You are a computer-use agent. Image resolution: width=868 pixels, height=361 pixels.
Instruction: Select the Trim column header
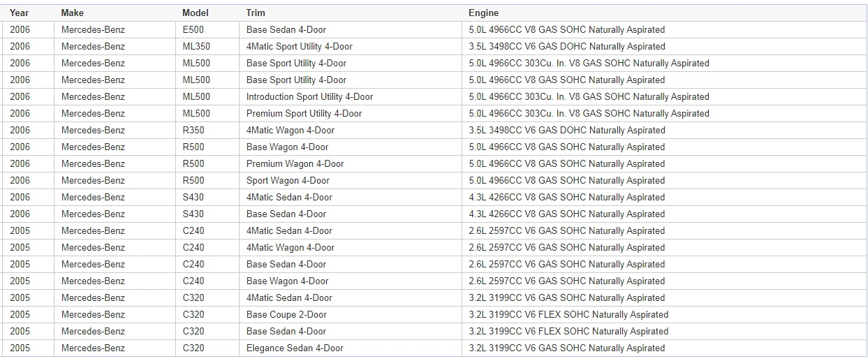[x=256, y=13]
